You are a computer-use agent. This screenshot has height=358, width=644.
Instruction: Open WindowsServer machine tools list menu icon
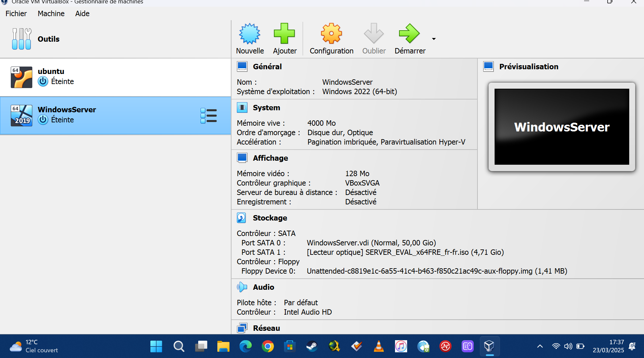pyautogui.click(x=209, y=116)
